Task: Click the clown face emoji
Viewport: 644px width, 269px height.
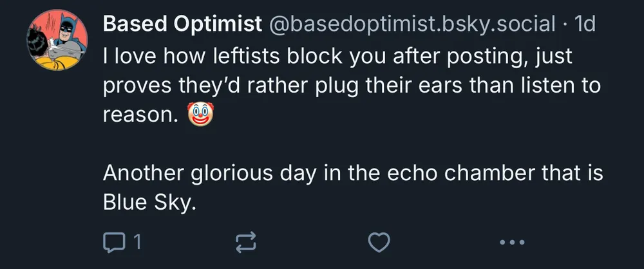Action: (199, 116)
